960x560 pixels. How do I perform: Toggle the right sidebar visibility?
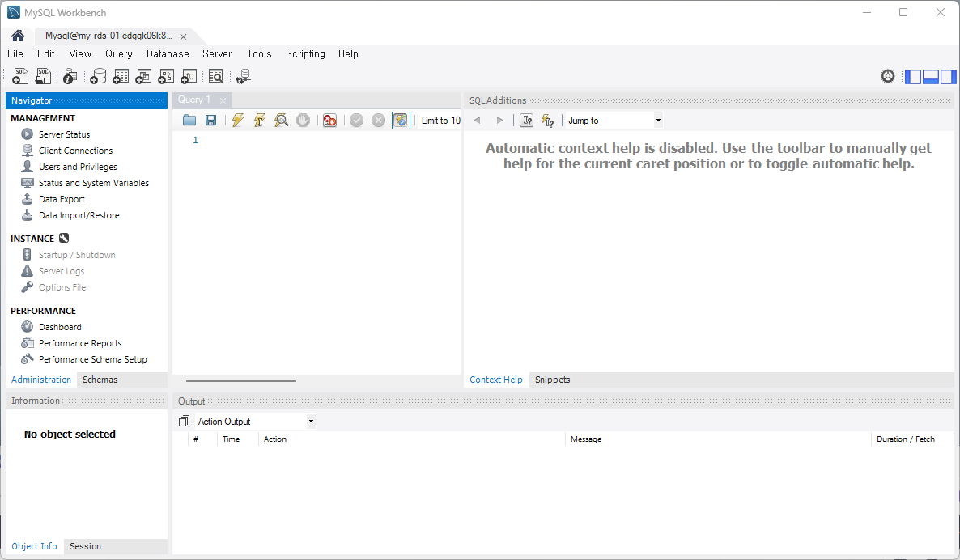(949, 77)
